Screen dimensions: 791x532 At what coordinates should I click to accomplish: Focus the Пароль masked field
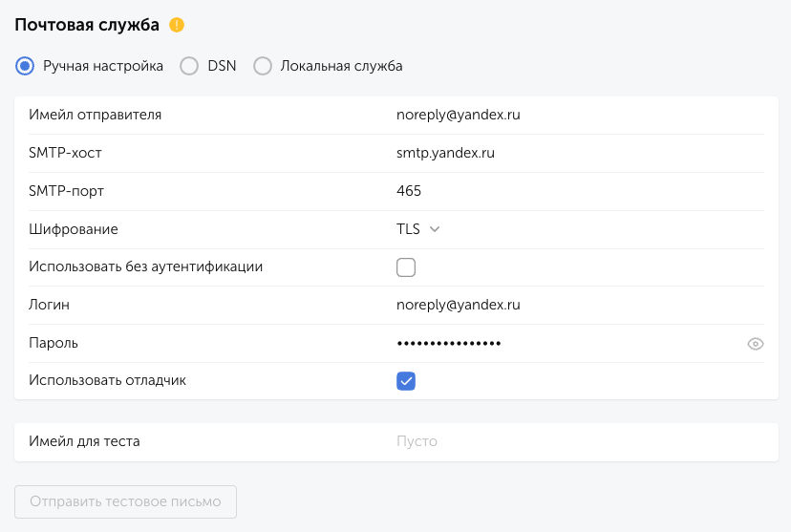click(567, 344)
